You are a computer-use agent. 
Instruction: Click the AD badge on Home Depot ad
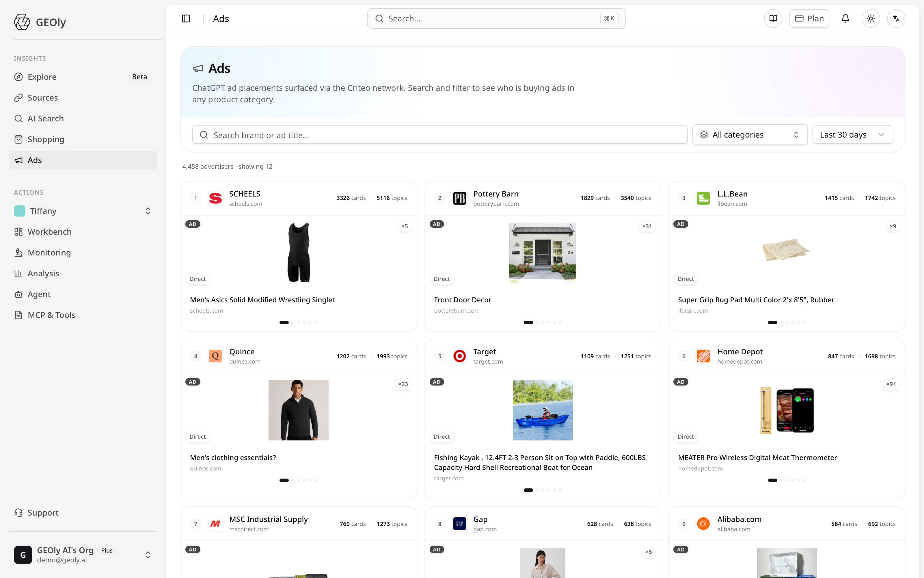click(680, 382)
